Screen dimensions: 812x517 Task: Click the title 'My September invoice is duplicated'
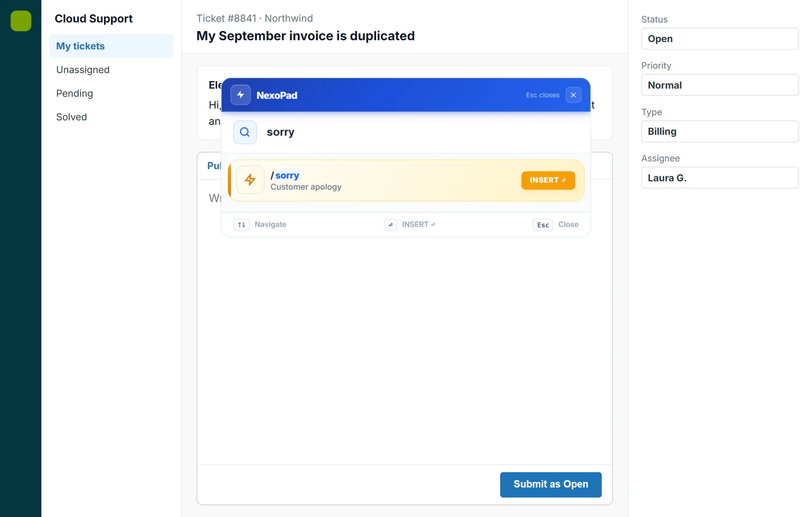pyautogui.click(x=306, y=36)
